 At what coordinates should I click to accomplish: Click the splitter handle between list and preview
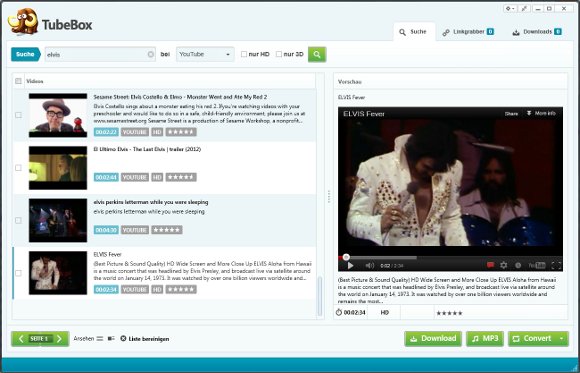329,196
